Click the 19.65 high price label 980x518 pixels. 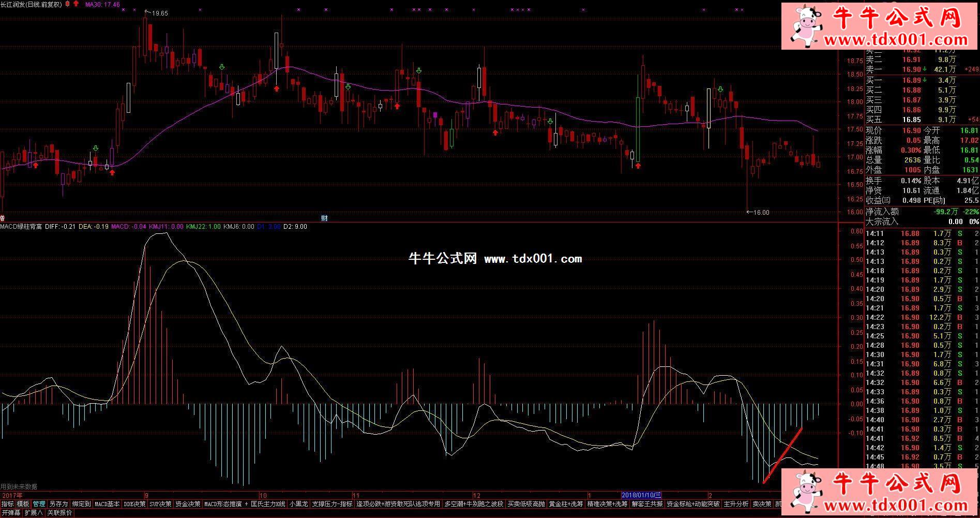coord(159,13)
